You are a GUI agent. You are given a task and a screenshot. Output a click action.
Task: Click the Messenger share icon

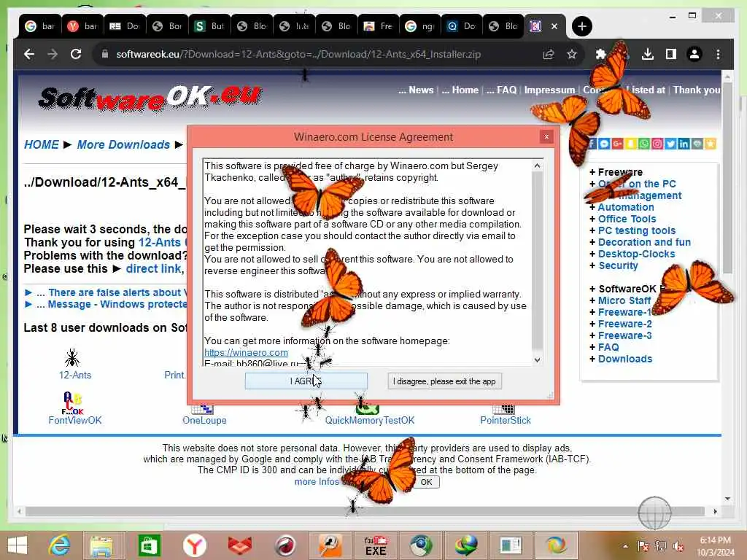pyautogui.click(x=604, y=144)
